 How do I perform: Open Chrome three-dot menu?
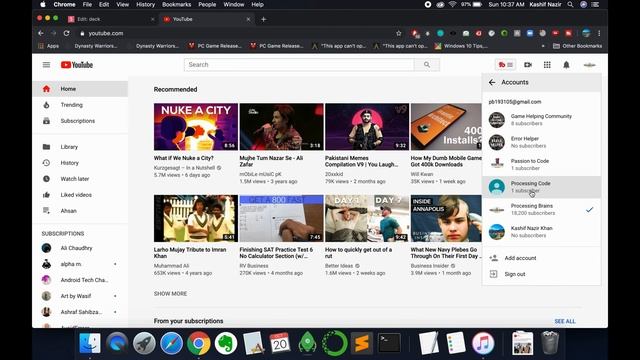pyautogui.click(x=599, y=33)
